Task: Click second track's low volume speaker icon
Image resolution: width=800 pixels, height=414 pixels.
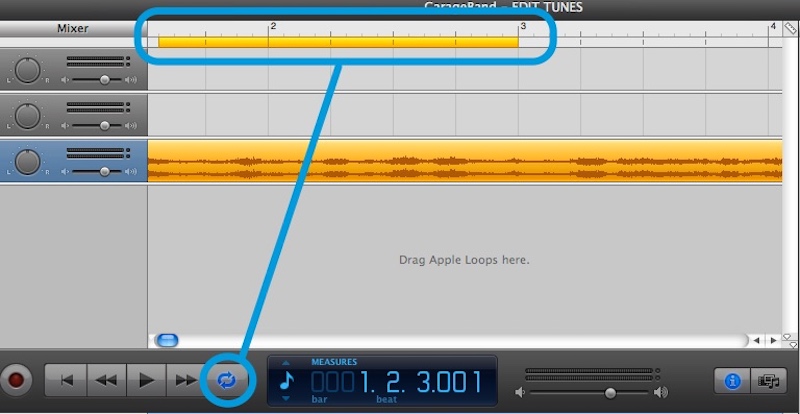Action: 65,126
